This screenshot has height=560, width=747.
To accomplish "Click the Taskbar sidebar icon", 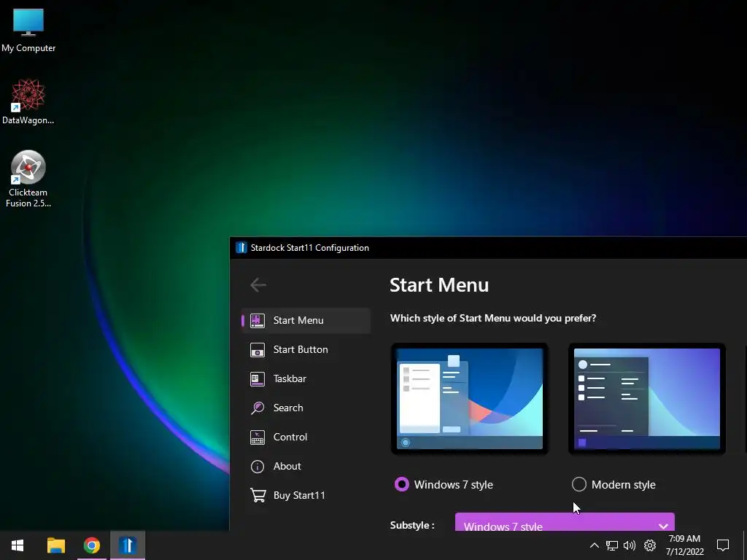I will click(258, 379).
